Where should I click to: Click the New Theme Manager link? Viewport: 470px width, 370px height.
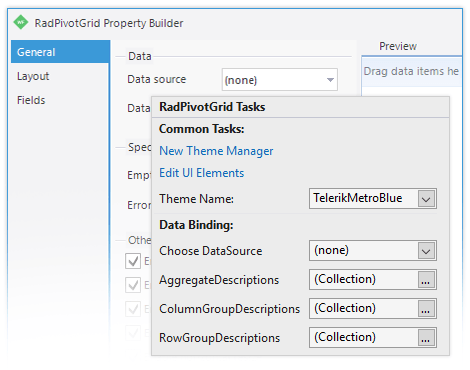pyautogui.click(x=216, y=151)
